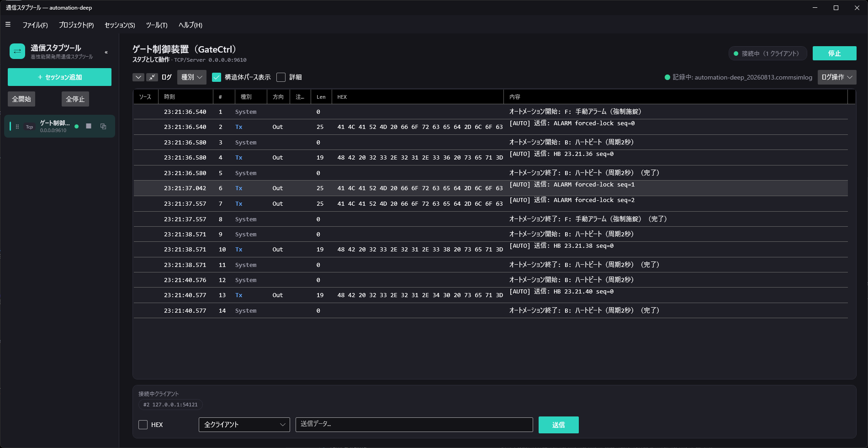Enable the HEX send checkbox
This screenshot has width=868, height=448.
(143, 425)
